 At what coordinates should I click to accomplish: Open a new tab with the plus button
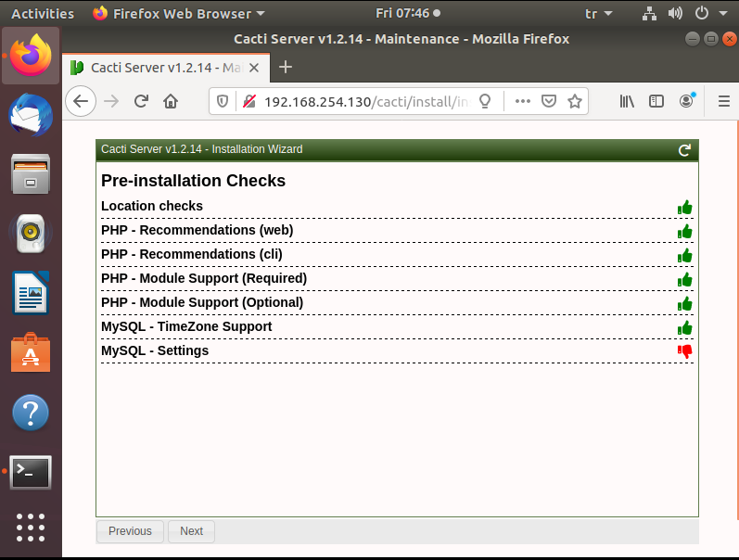pos(286,67)
